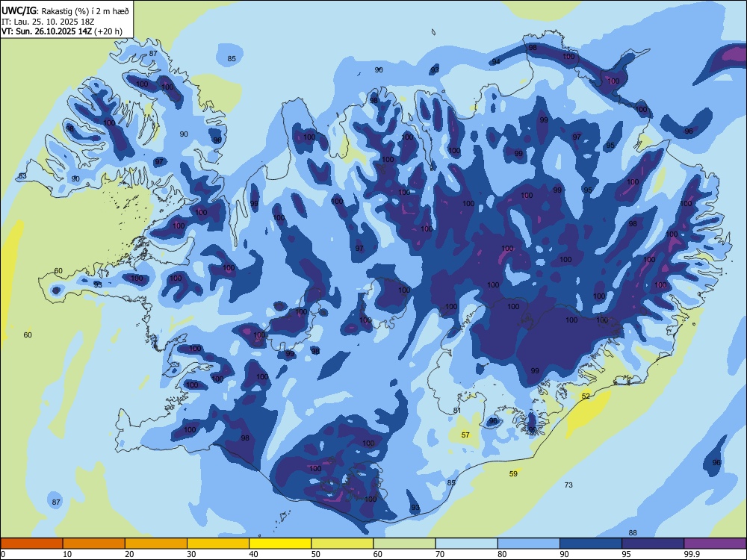Click the legend tick label "0"
Image resolution: width=747 pixels, height=560 pixels.
(x=3, y=554)
